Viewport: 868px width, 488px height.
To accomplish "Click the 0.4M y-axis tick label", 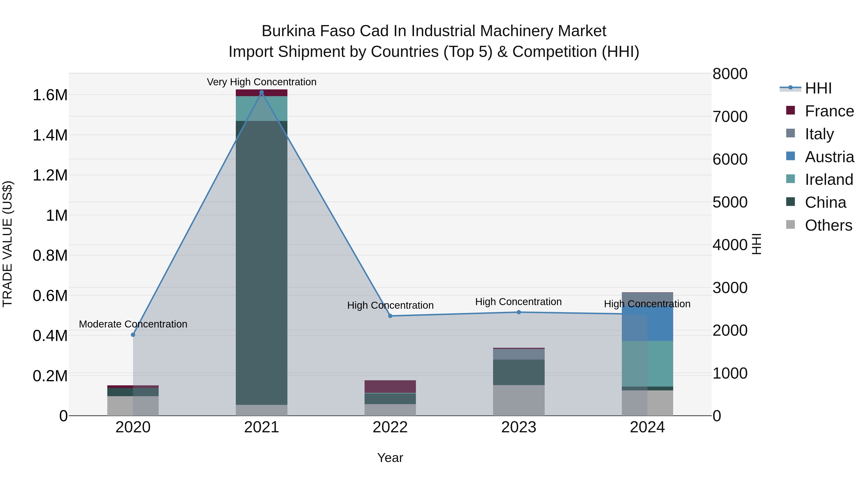I will click(x=50, y=336).
